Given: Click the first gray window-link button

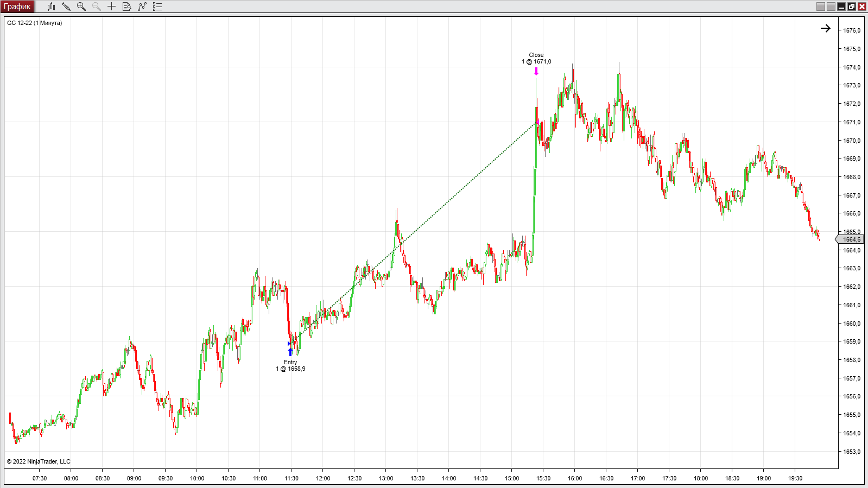Looking at the screenshot, I should point(821,7).
